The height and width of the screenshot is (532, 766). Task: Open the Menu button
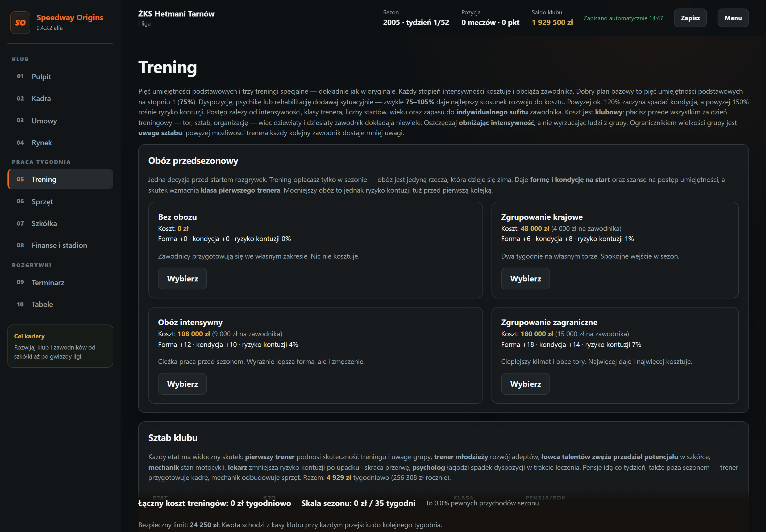click(x=733, y=18)
